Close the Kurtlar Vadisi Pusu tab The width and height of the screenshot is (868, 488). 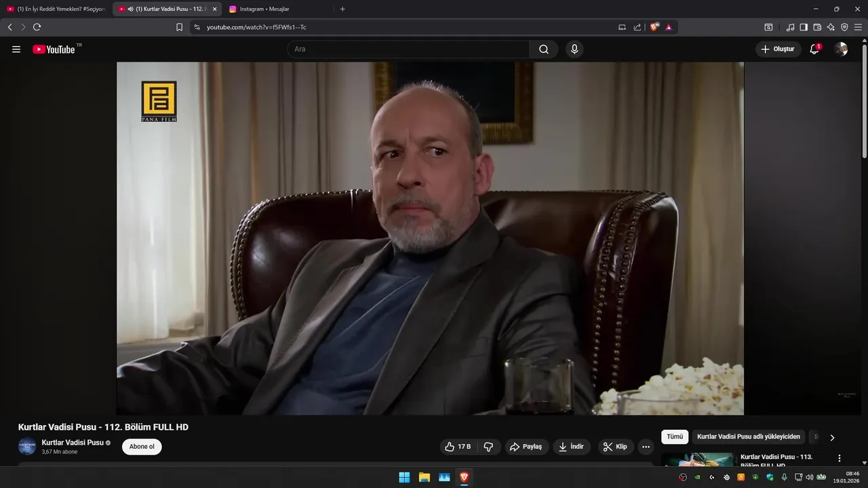pyautogui.click(x=215, y=9)
